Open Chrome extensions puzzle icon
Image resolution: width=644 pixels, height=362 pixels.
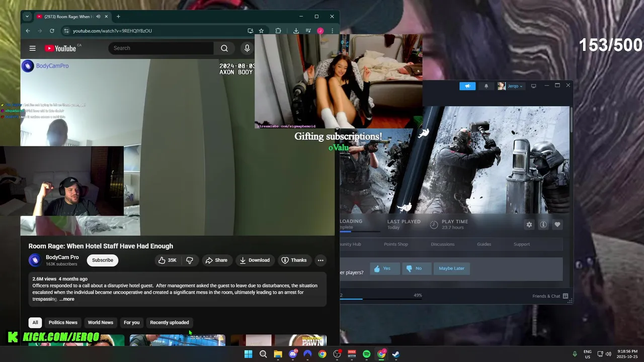(278, 31)
